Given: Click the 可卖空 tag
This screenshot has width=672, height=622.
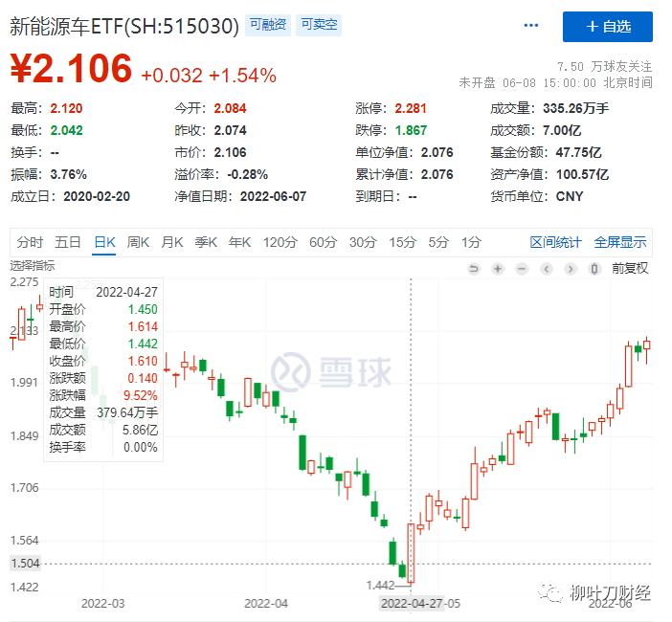Looking at the screenshot, I should pyautogui.click(x=319, y=25).
